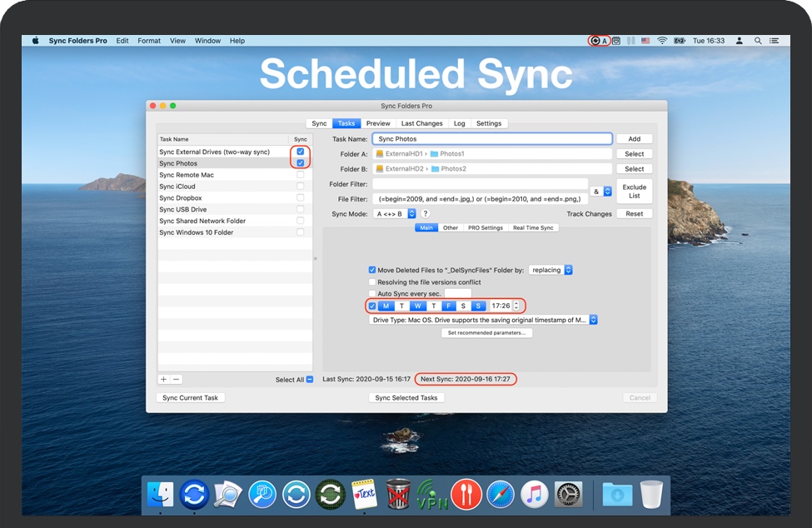This screenshot has height=528, width=812.
Task: Launch Safari from the dock
Action: click(501, 494)
